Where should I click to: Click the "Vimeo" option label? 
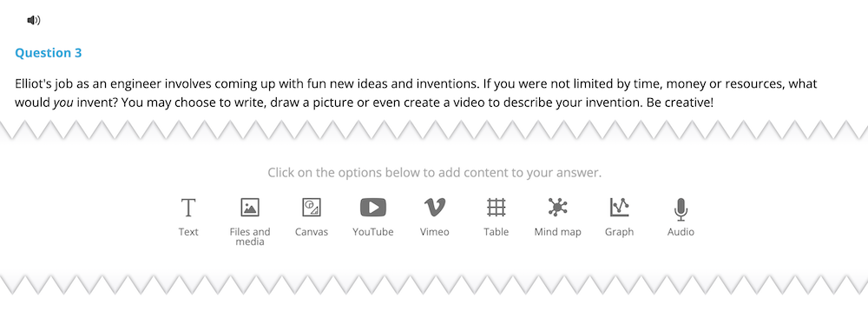coord(435,232)
